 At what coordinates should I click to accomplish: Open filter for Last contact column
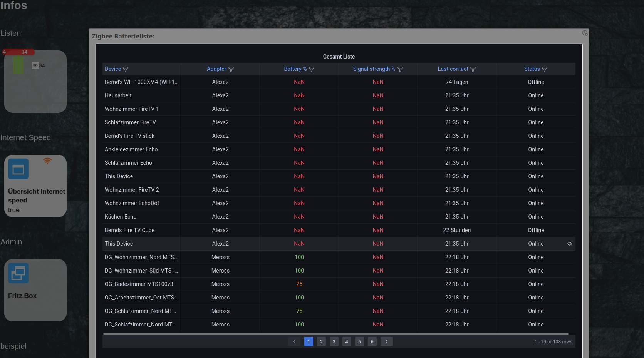(473, 69)
